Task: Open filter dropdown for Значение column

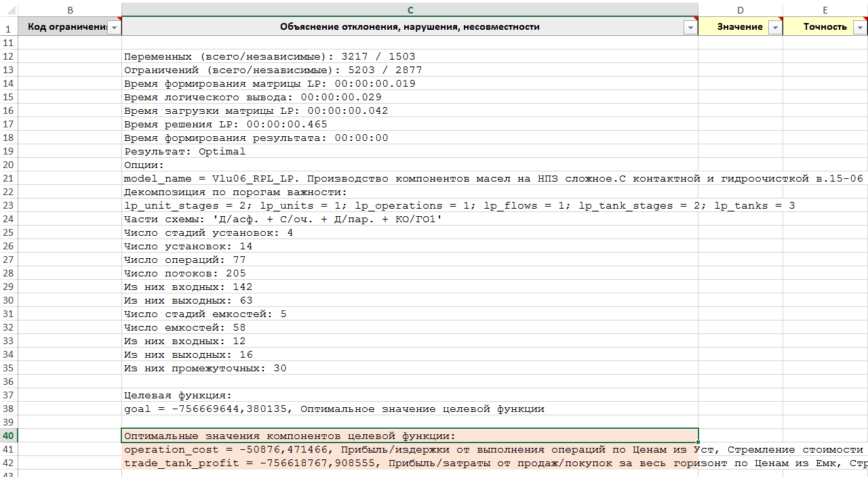Action: coord(775,27)
